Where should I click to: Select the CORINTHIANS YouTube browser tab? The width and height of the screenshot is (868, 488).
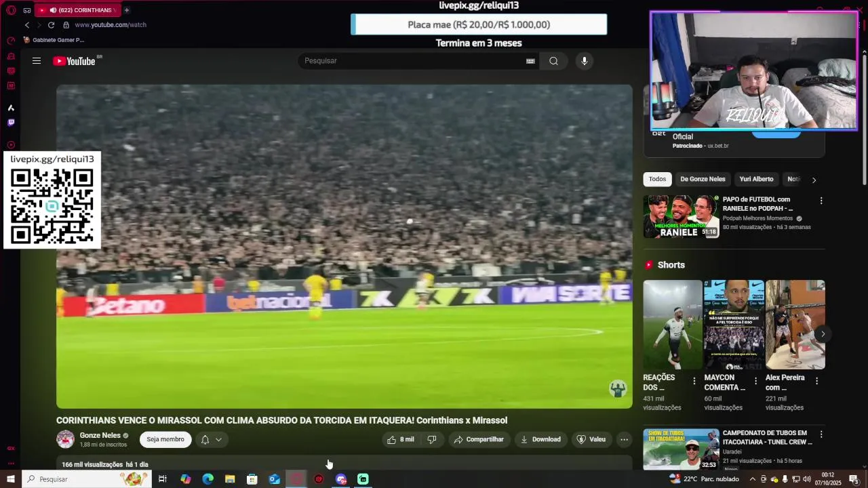click(x=77, y=10)
